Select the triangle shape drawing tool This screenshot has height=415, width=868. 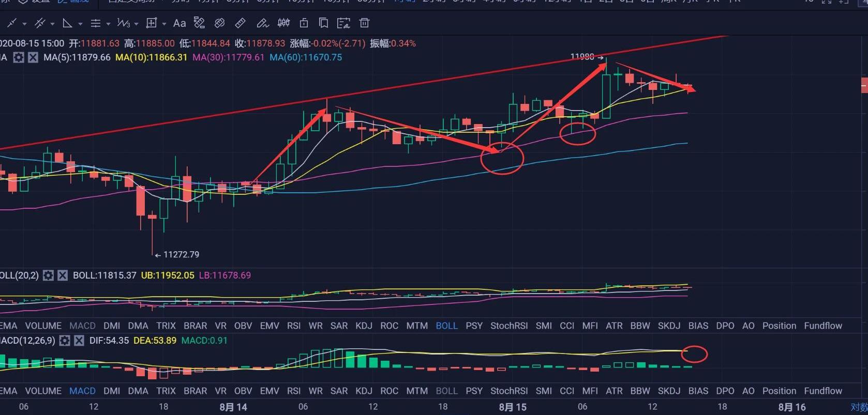pyautogui.click(x=67, y=23)
